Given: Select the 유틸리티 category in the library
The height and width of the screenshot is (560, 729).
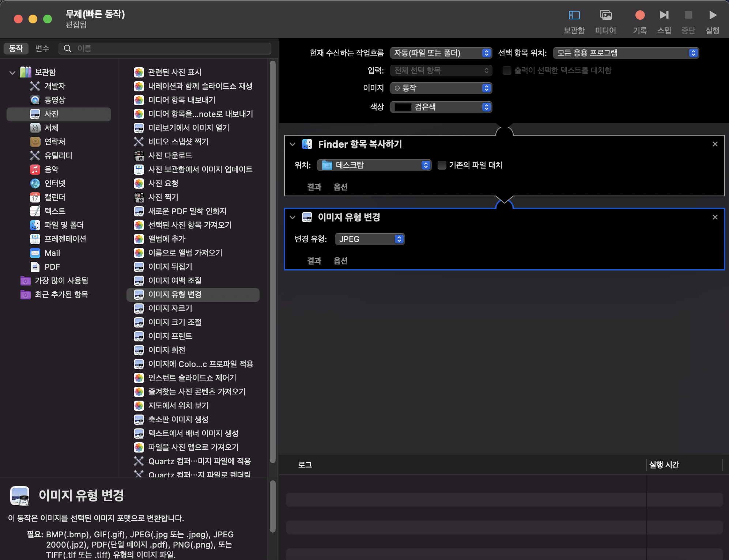Looking at the screenshot, I should pos(59,156).
